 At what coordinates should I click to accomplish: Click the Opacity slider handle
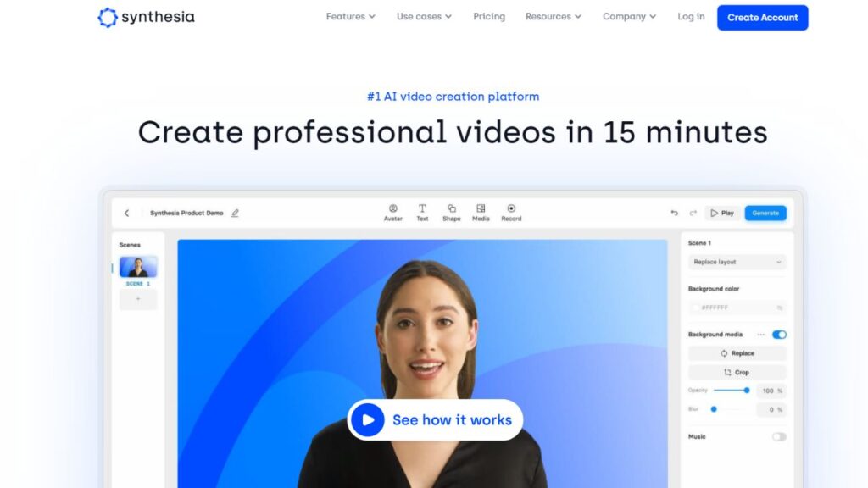coord(747,391)
